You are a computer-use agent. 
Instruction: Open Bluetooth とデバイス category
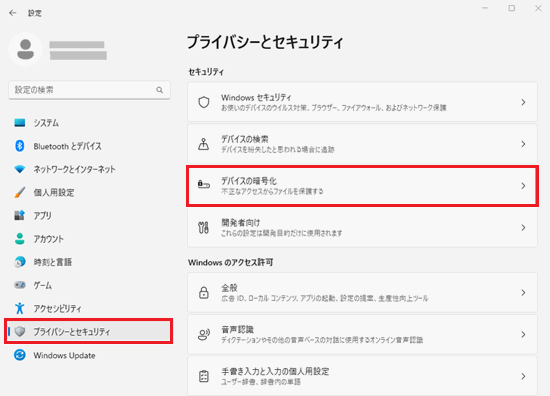click(89, 146)
